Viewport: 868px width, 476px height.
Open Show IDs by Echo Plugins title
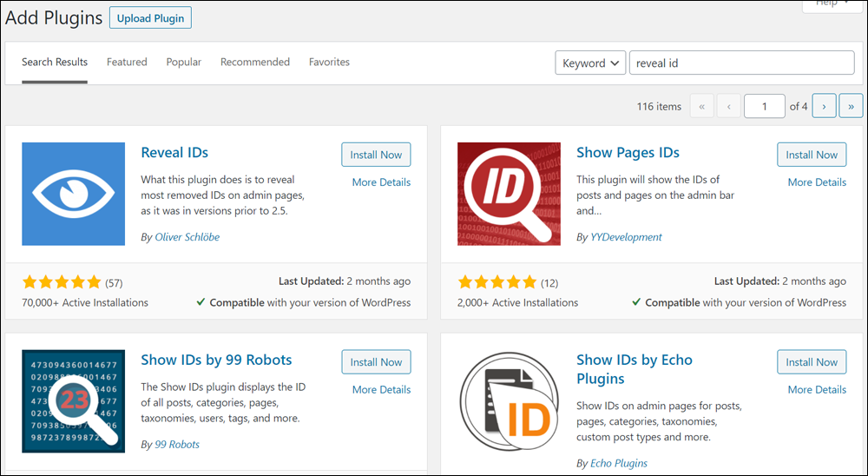(635, 369)
